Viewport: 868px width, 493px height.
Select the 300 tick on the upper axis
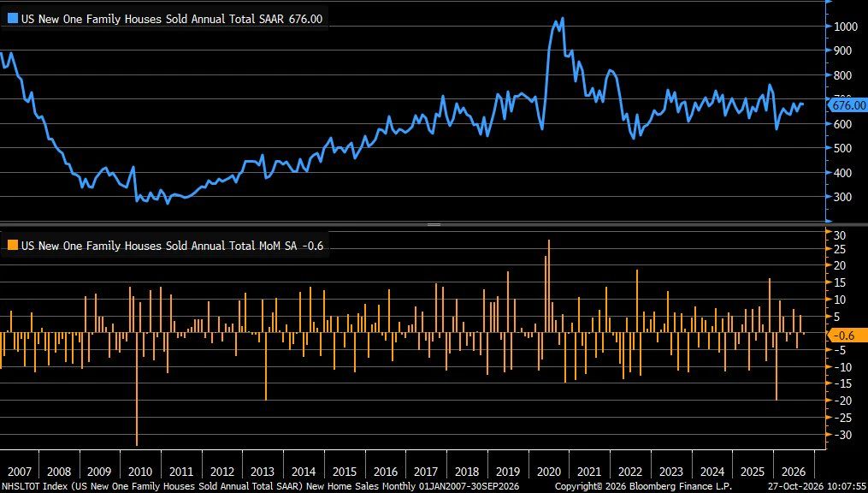click(x=843, y=197)
